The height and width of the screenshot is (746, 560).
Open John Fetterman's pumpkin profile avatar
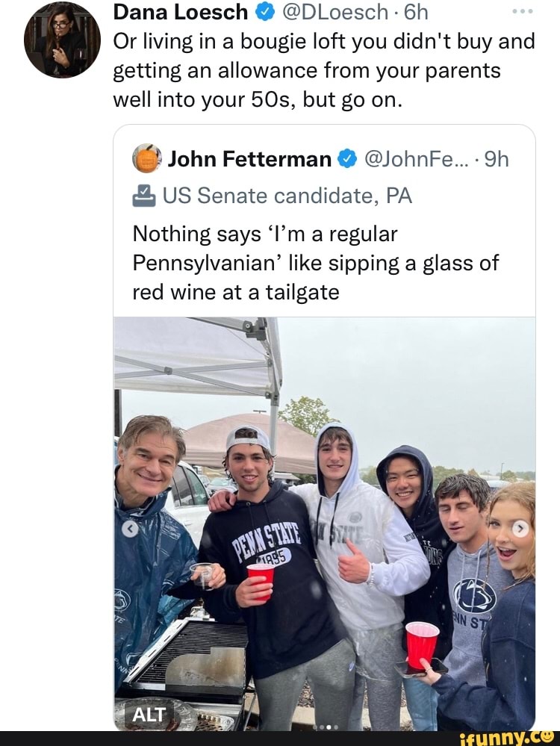[x=146, y=158]
